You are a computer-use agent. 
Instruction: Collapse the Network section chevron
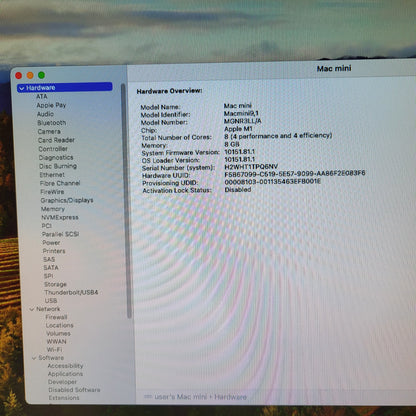[x=32, y=309]
